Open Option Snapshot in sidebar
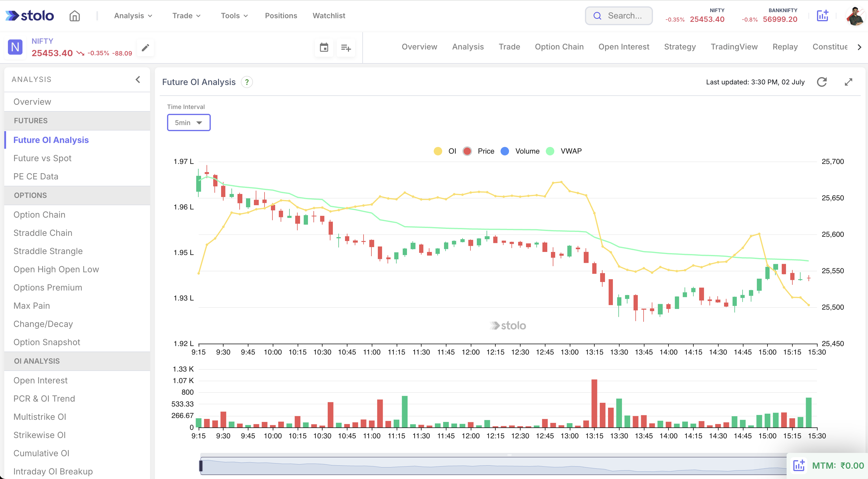868x479 pixels. coord(77,342)
